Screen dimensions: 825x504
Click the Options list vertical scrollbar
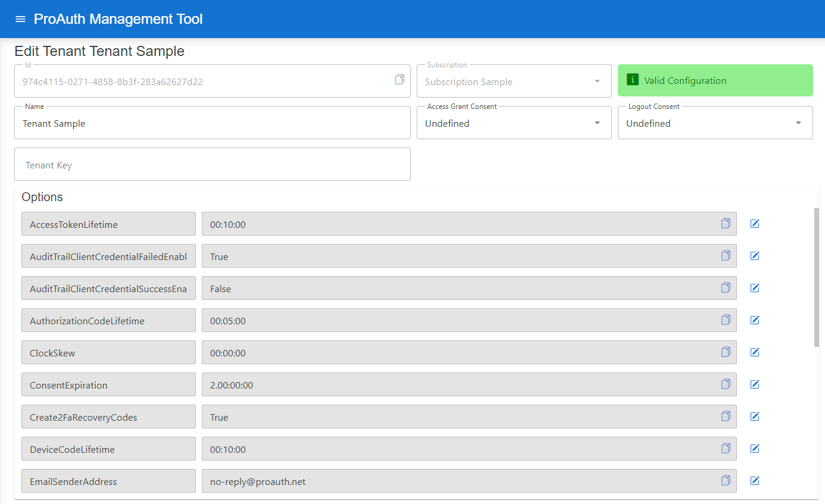(816, 277)
